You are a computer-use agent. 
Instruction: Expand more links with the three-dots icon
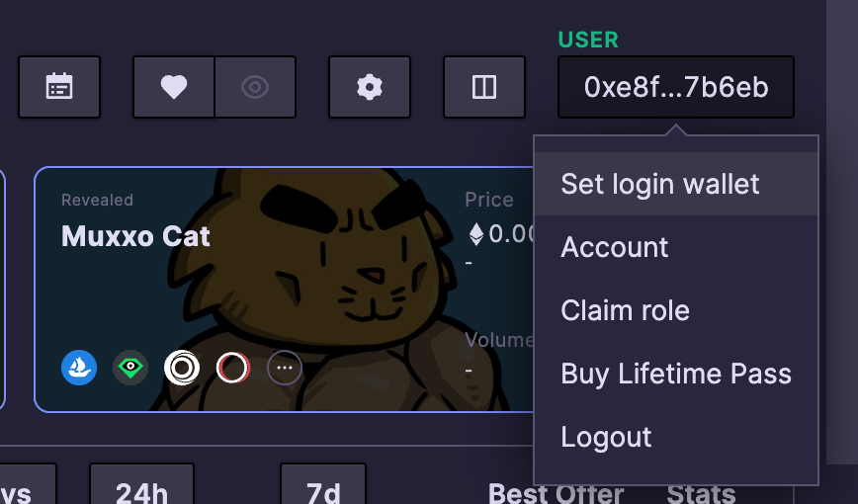pos(285,368)
